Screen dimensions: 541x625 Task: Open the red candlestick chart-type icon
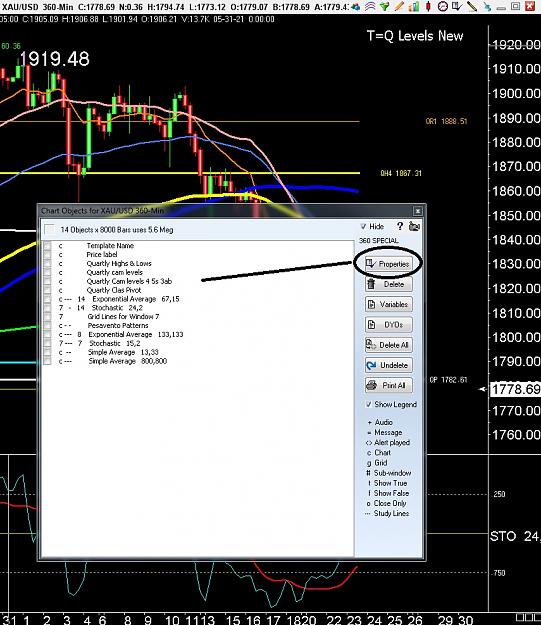428,6
